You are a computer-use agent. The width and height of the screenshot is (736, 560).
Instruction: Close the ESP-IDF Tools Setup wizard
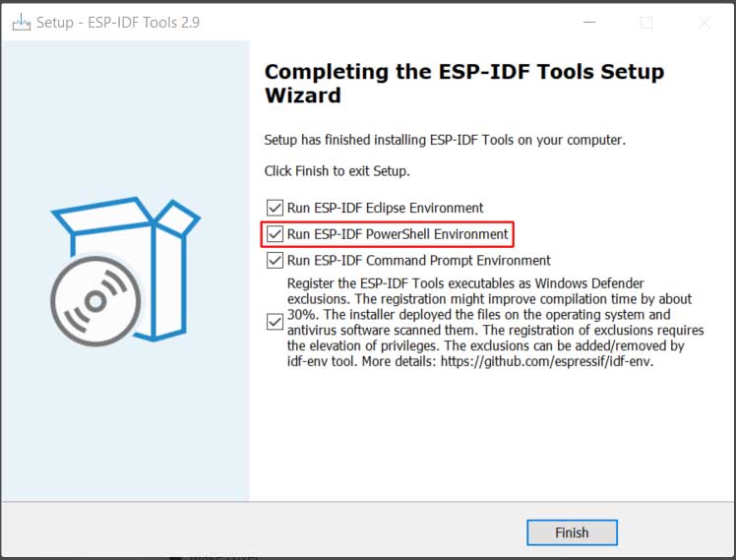coord(705,22)
